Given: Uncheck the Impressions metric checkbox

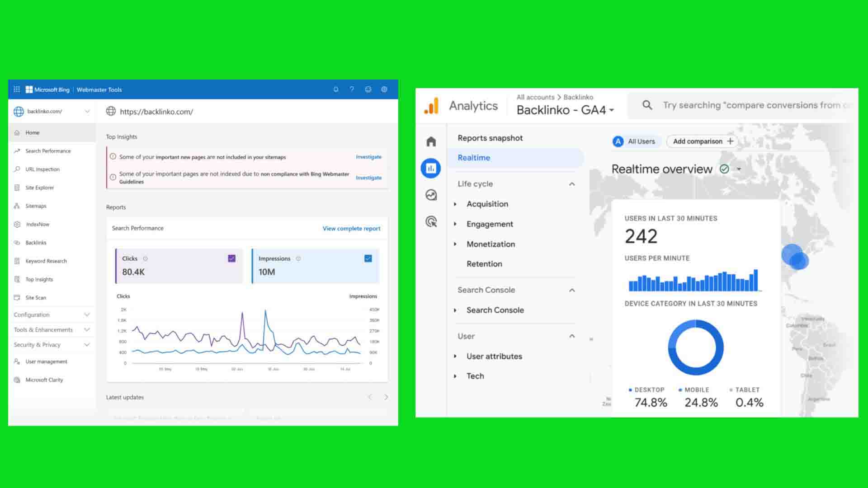Looking at the screenshot, I should click(368, 258).
